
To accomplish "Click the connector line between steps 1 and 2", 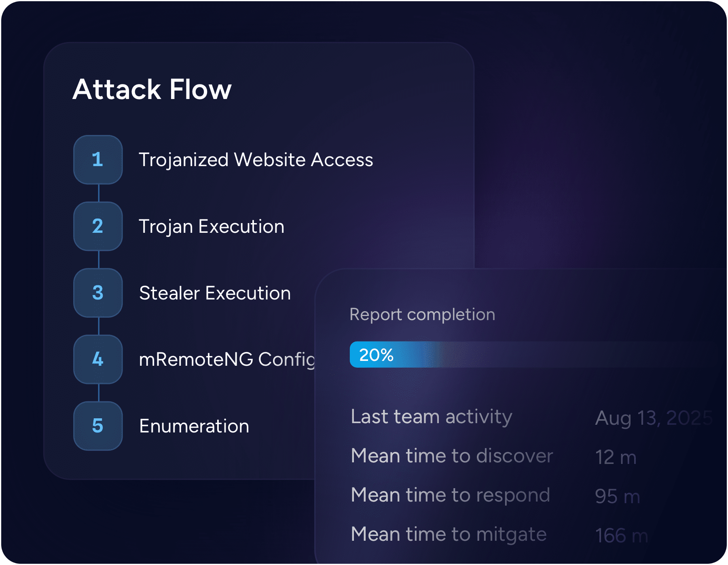I will point(97,193).
